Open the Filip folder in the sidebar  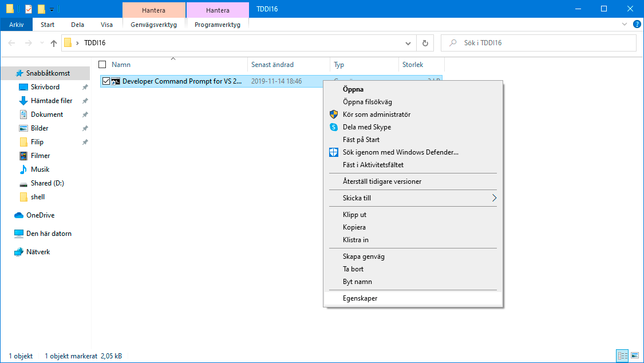[x=37, y=142]
